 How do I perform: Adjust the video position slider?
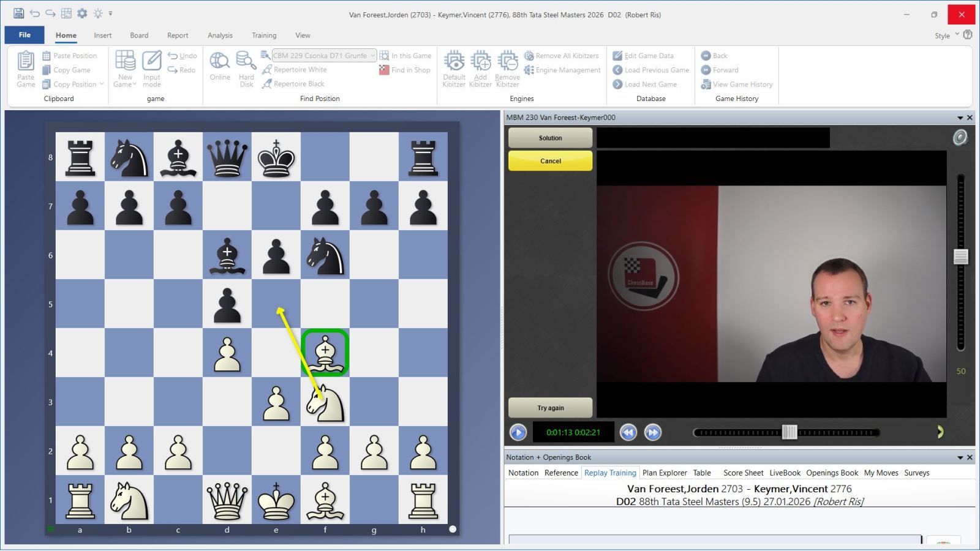[x=789, y=432]
